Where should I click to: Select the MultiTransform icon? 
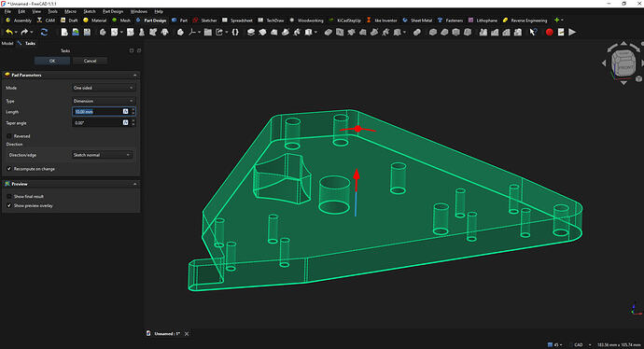[x=518, y=32]
